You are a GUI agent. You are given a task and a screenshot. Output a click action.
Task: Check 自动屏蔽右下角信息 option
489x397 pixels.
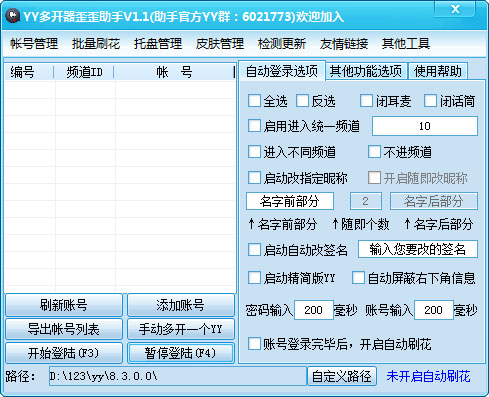point(358,278)
